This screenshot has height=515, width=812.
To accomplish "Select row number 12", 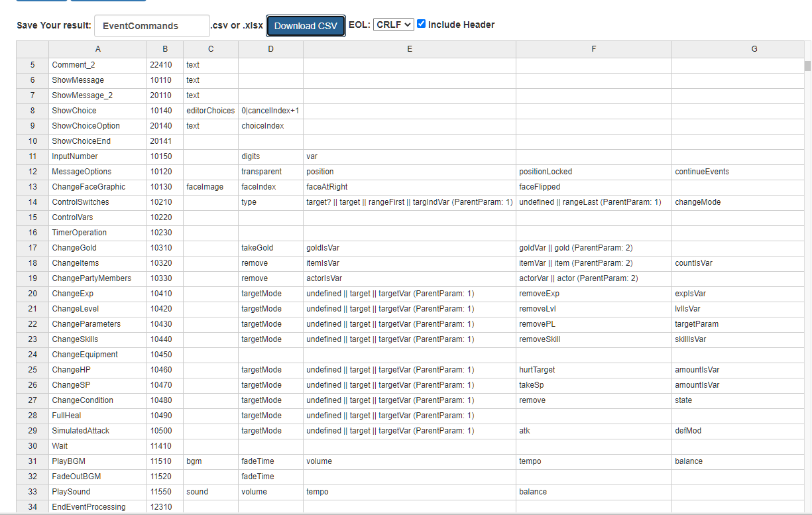I will [x=32, y=171].
